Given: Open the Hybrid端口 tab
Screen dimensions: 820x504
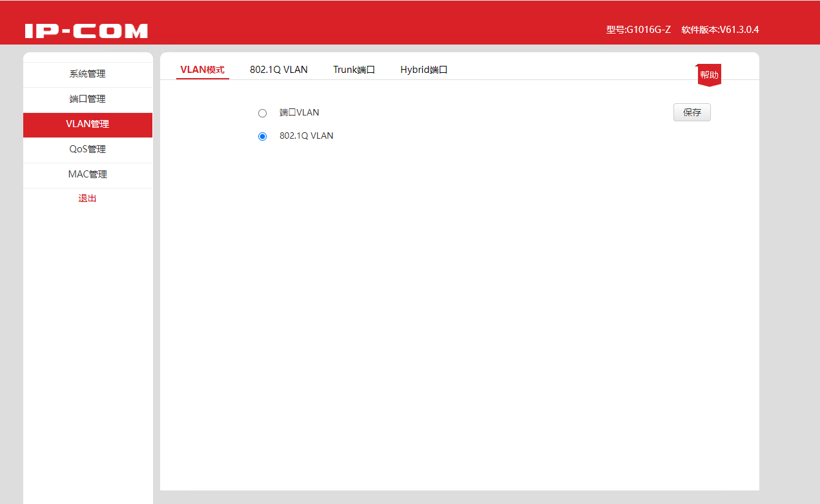Looking at the screenshot, I should pyautogui.click(x=424, y=70).
